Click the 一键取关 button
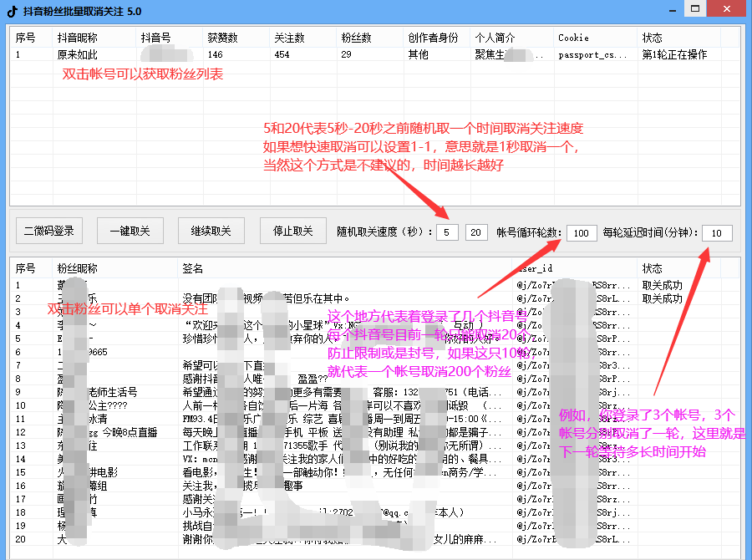The width and height of the screenshot is (752, 560). pos(130,231)
